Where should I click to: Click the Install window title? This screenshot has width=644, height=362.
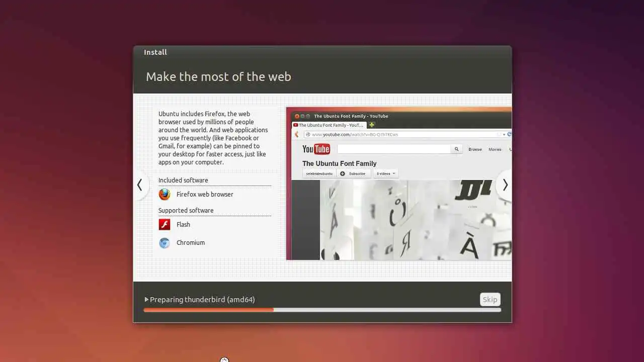(x=155, y=52)
